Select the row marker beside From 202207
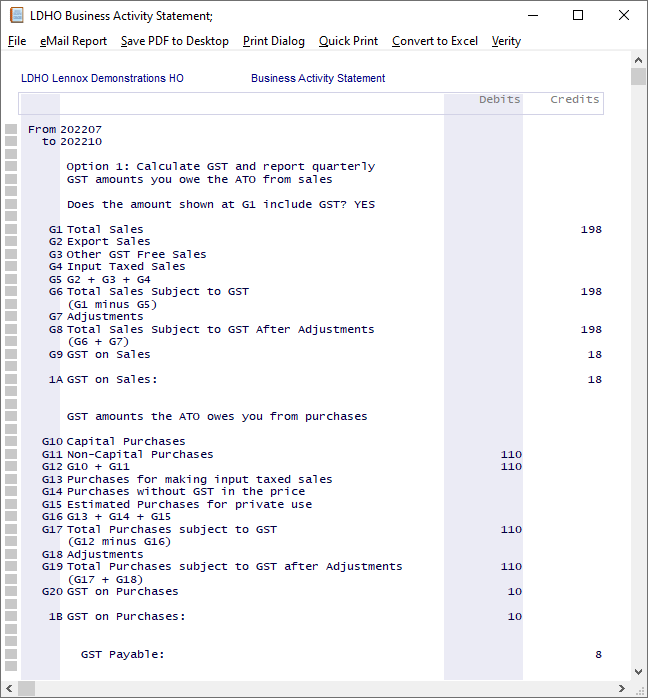This screenshot has height=698, width=648. [11, 129]
